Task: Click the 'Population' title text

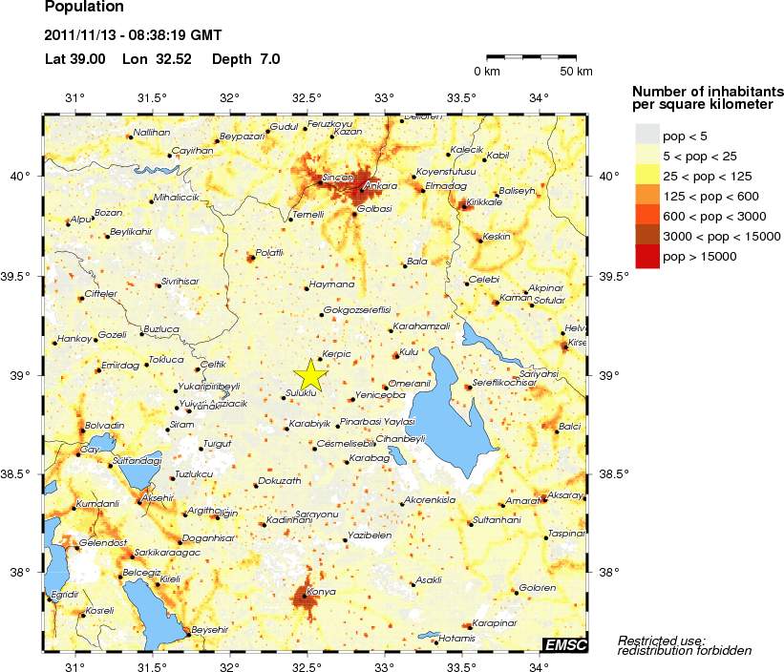Action: (x=84, y=8)
